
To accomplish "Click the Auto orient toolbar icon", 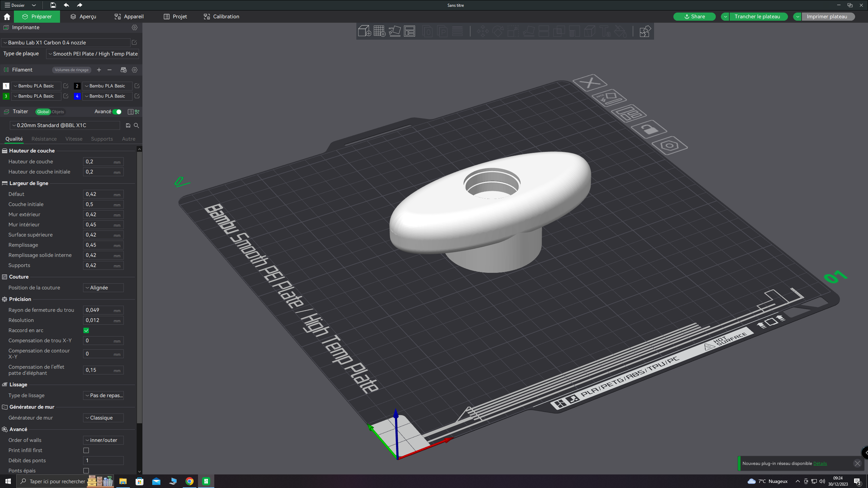I will 394,31.
